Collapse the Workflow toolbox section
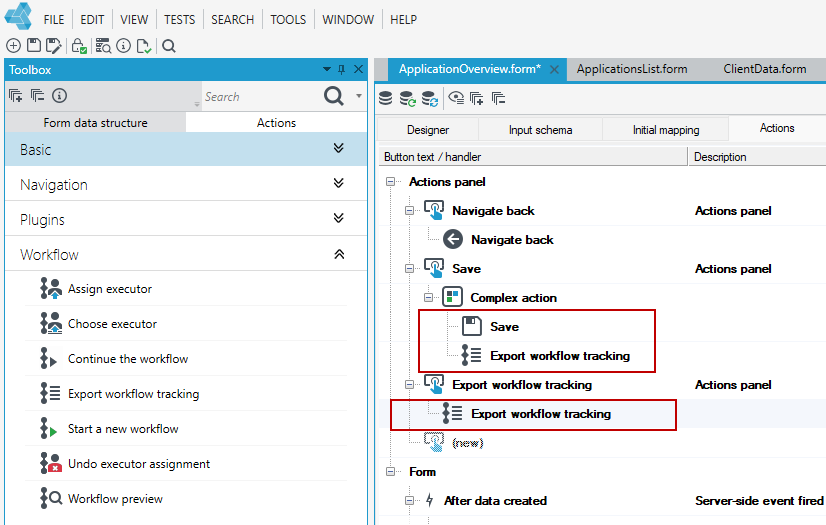Viewport: 826px width, 525px height. coord(339,254)
